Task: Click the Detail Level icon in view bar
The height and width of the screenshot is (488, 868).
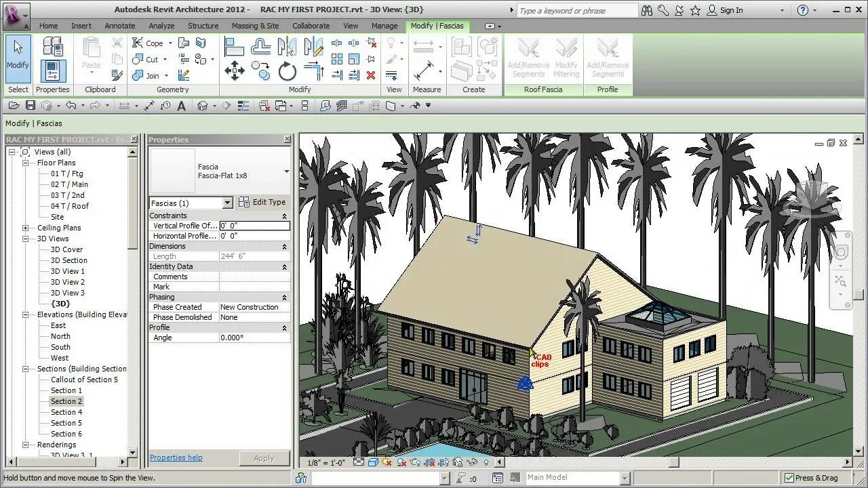Action: (x=357, y=462)
